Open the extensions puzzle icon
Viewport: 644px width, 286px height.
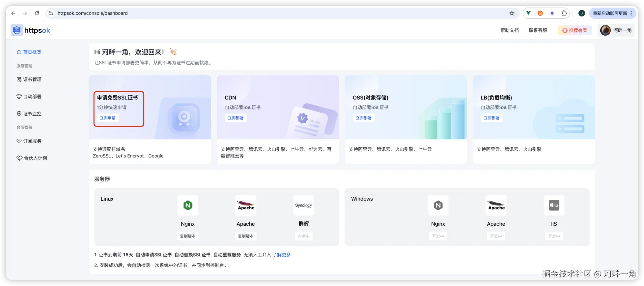pos(564,13)
